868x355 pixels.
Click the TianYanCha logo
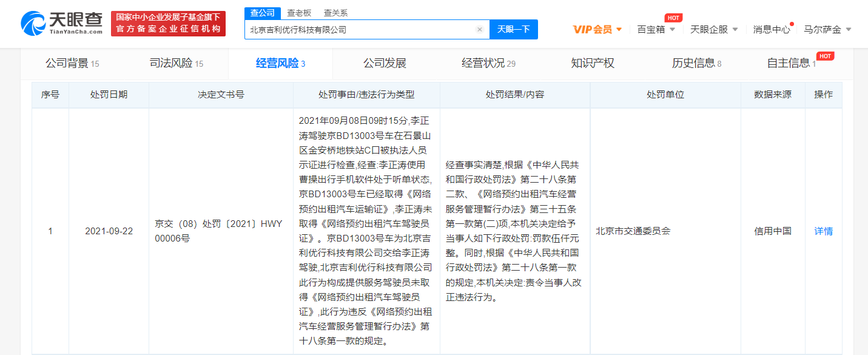(x=61, y=24)
